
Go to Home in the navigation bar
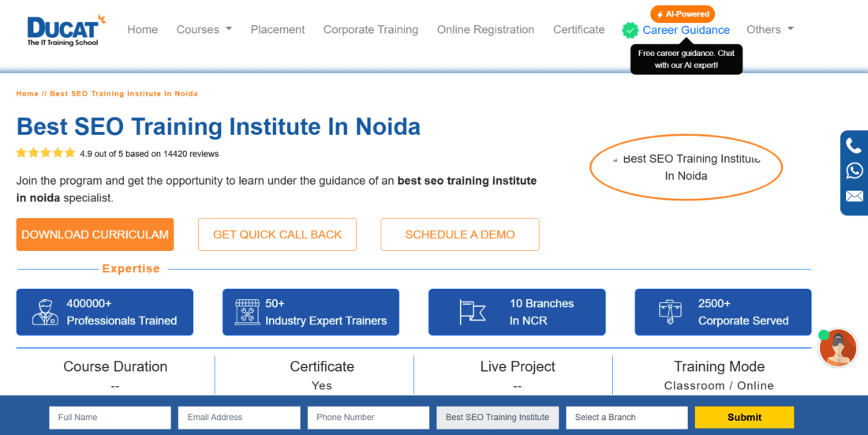pos(142,29)
